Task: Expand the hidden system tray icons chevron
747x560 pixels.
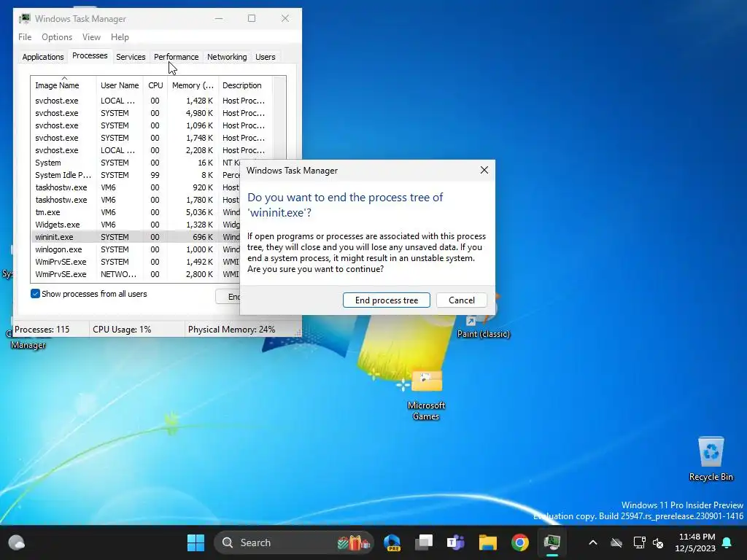Action: [x=592, y=542]
